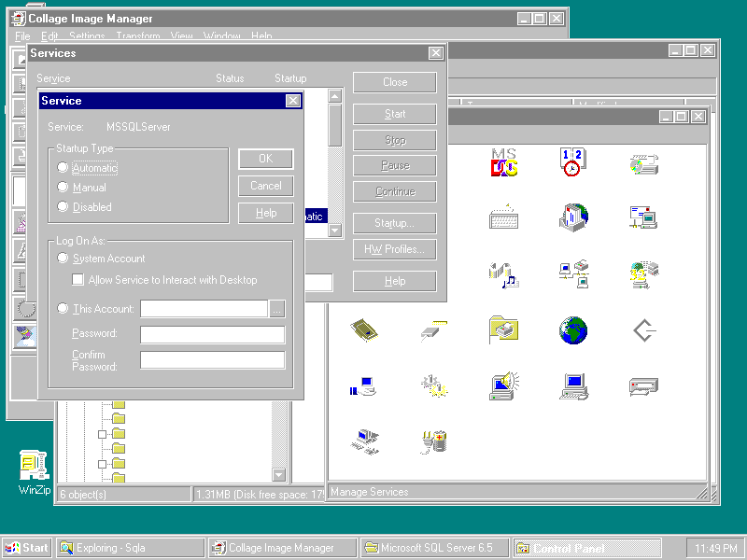Click OK in the Service dialog

tap(265, 159)
